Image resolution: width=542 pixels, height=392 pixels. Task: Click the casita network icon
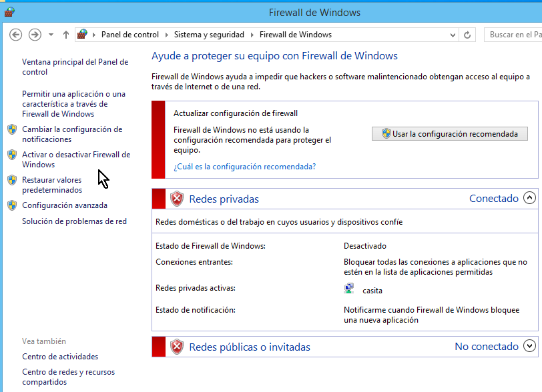(349, 289)
